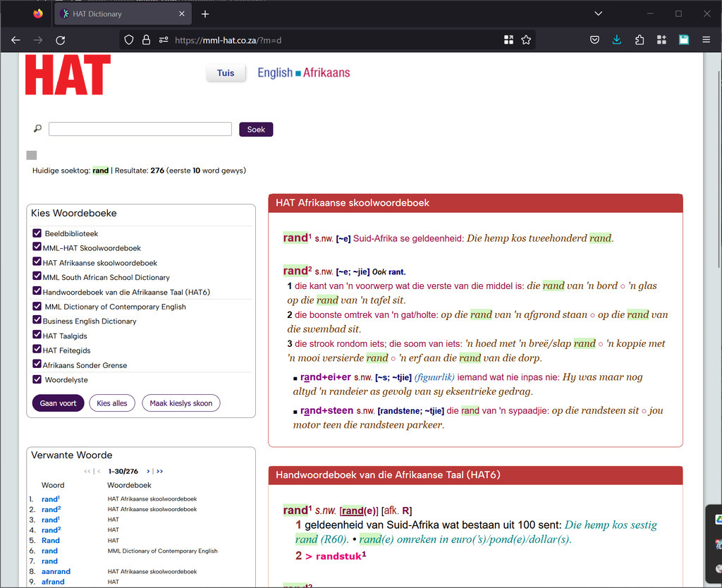Switch language to Afrikaans

pyautogui.click(x=326, y=73)
